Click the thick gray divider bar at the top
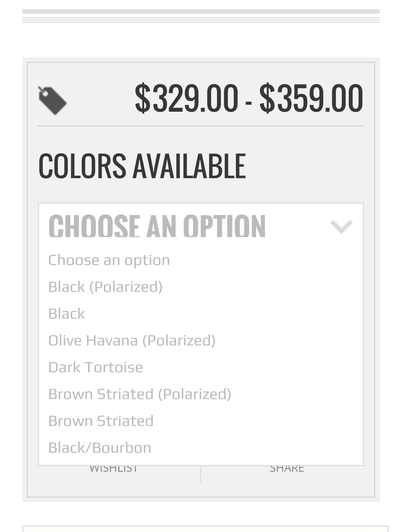Viewport: 402px width, 532px height. point(201,11)
